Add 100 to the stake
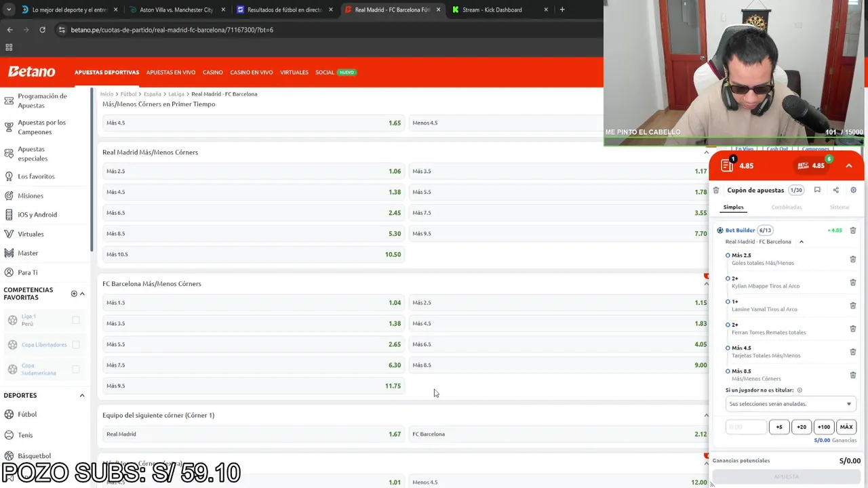The image size is (868, 488). (824, 427)
